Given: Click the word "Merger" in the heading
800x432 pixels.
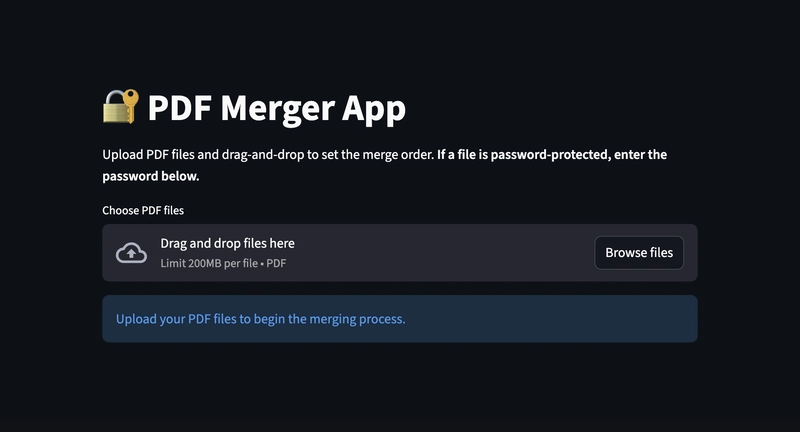Looking at the screenshot, I should pyautogui.click(x=284, y=108).
